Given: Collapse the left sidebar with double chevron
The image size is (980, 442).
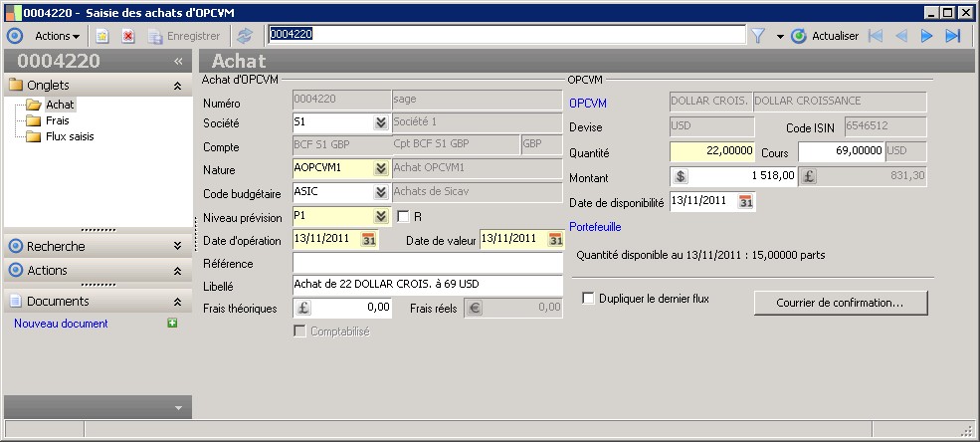Looking at the screenshot, I should [178, 61].
